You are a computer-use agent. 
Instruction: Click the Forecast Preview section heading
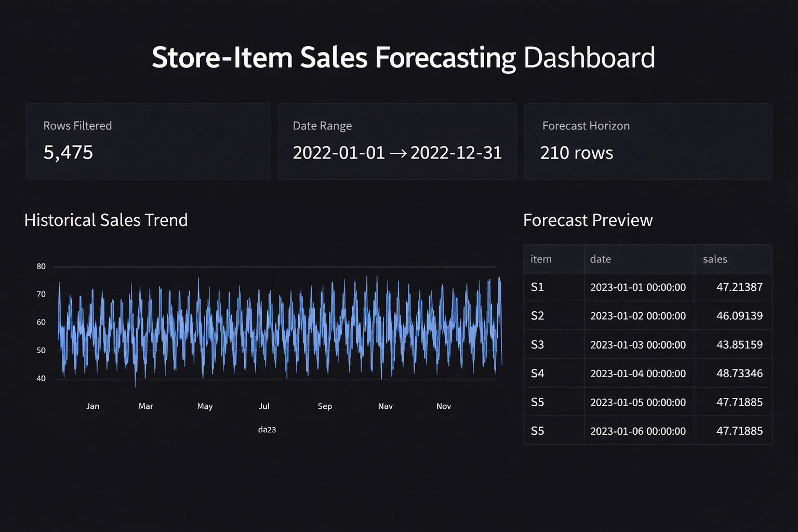coord(588,220)
